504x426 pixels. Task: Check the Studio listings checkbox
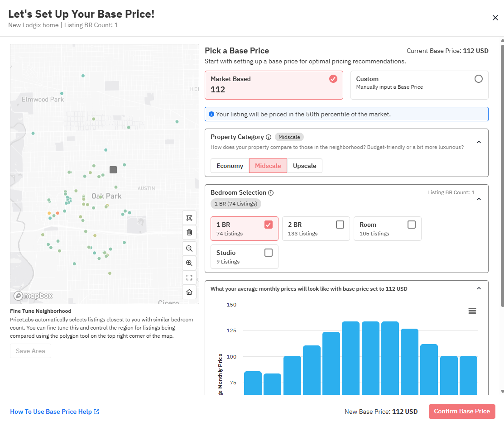click(269, 252)
